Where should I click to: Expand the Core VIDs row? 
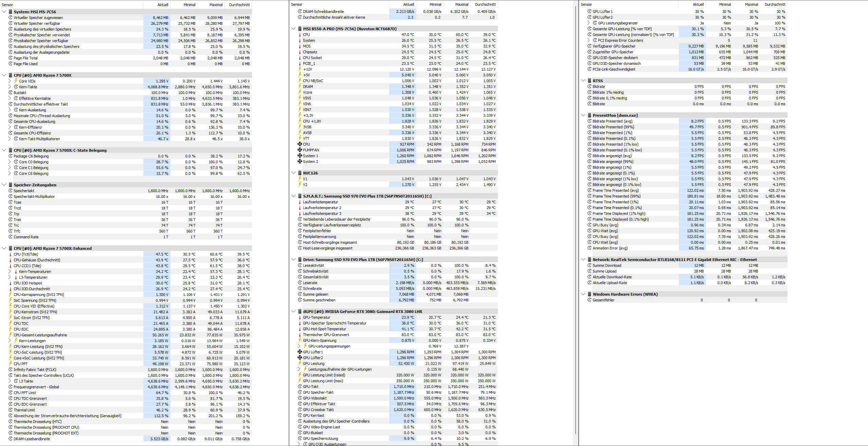10,81
